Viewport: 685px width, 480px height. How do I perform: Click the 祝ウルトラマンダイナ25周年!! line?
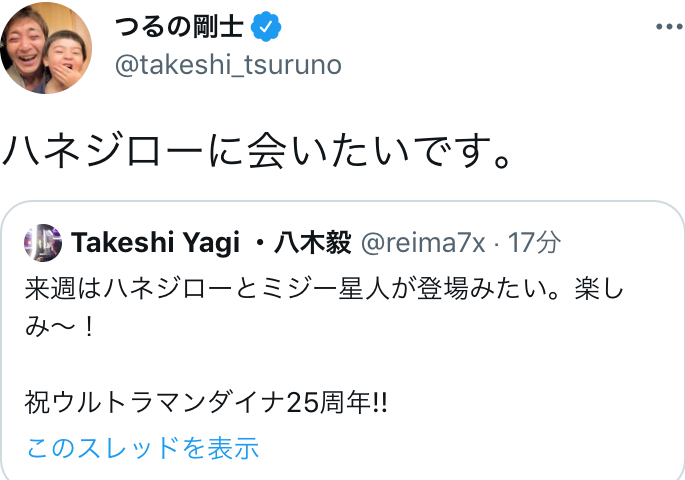(x=207, y=403)
